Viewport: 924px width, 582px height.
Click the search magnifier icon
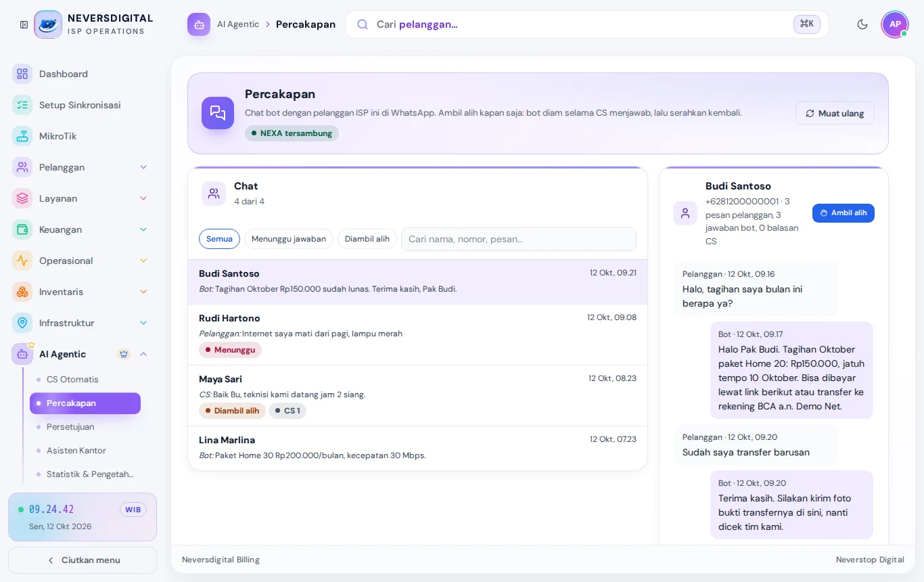[363, 24]
